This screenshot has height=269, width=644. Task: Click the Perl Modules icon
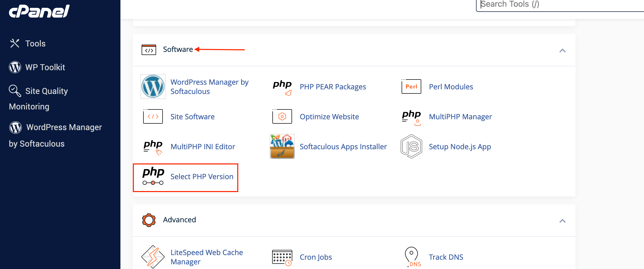pos(411,86)
